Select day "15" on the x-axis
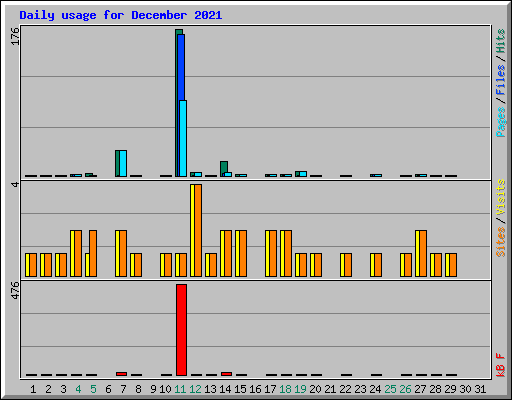 [240, 389]
